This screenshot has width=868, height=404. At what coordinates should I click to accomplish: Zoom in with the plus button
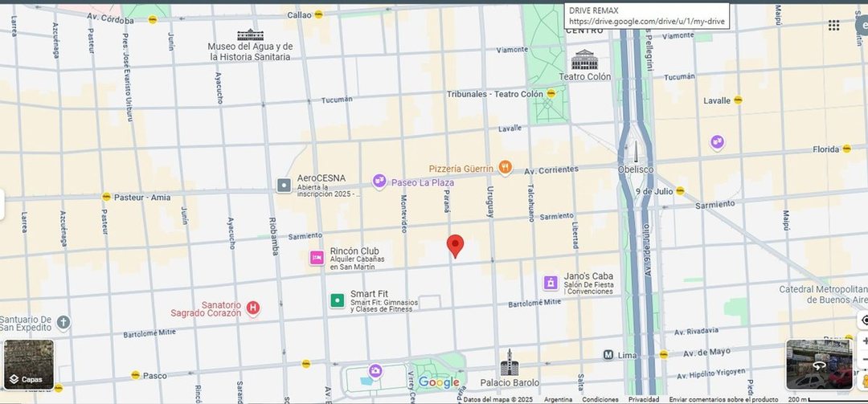tap(863, 341)
